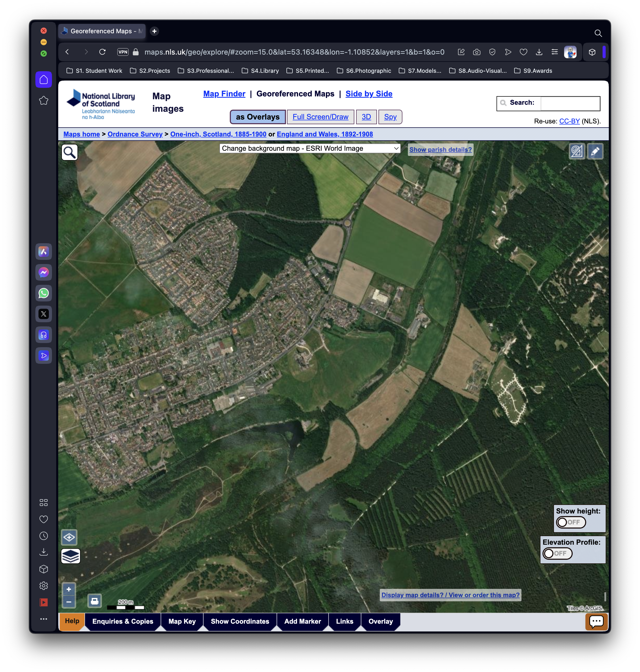This screenshot has height=672, width=640.
Task: Toggle the Show height switch
Action: 571,522
